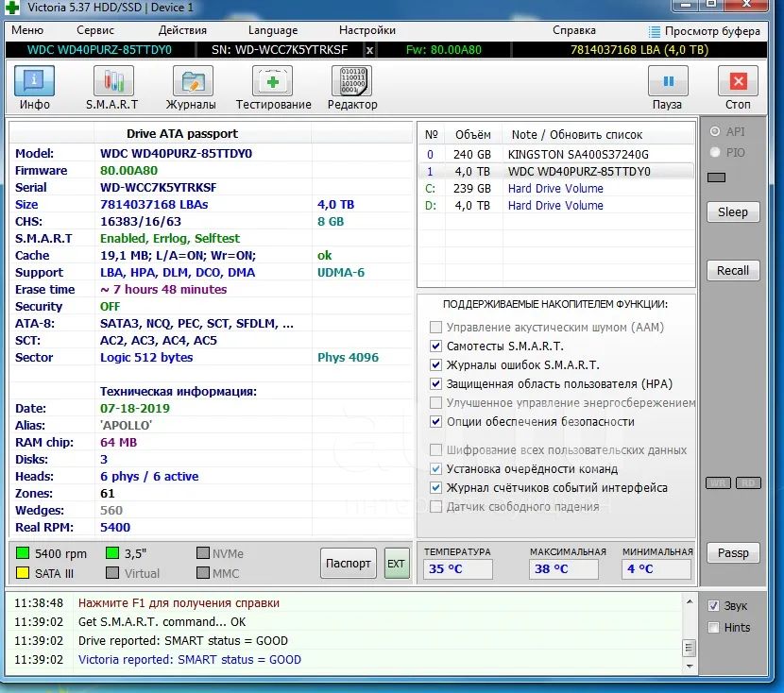Toggle Журналы ошибок S.M.A.R.T. checkbox
The width and height of the screenshot is (784, 693).
point(435,364)
